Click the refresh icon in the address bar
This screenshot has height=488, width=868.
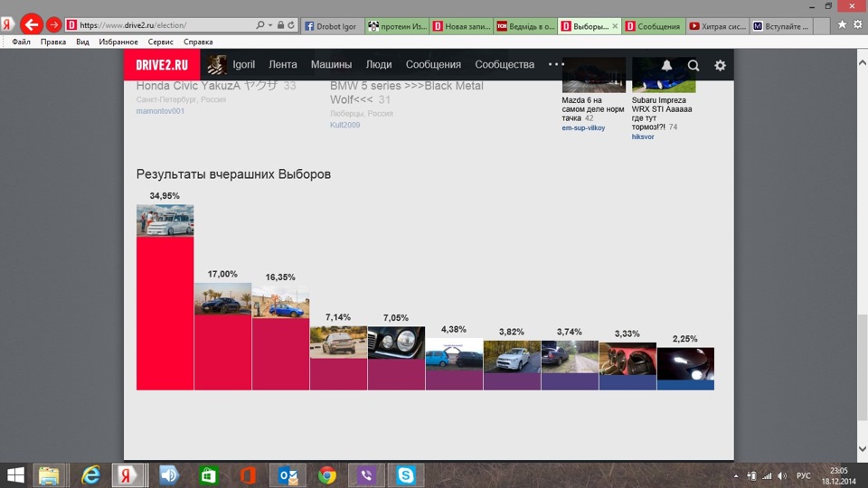[291, 25]
